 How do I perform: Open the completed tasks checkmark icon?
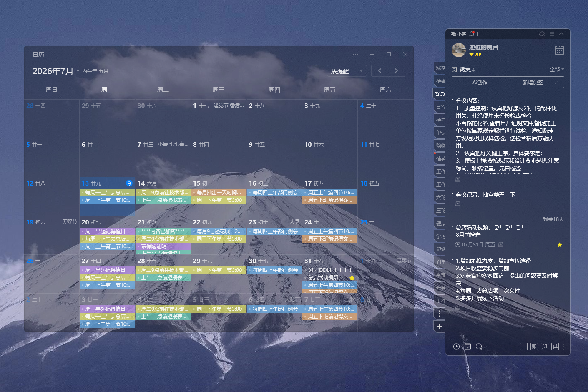467,347
